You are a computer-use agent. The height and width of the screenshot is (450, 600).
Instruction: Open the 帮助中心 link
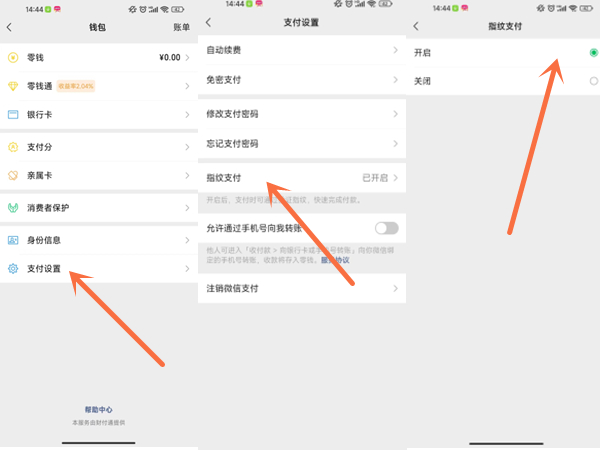(98, 410)
